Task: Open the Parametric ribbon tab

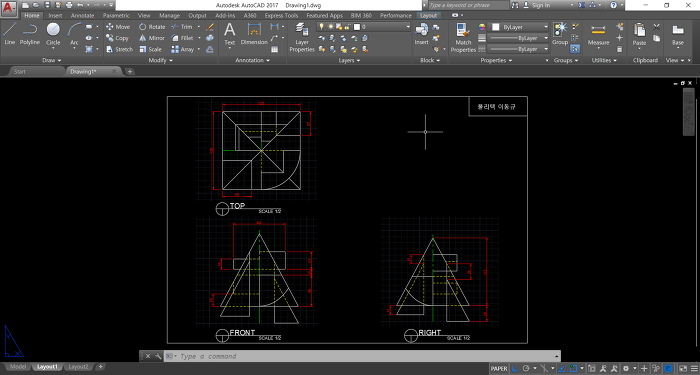Action: tap(116, 16)
